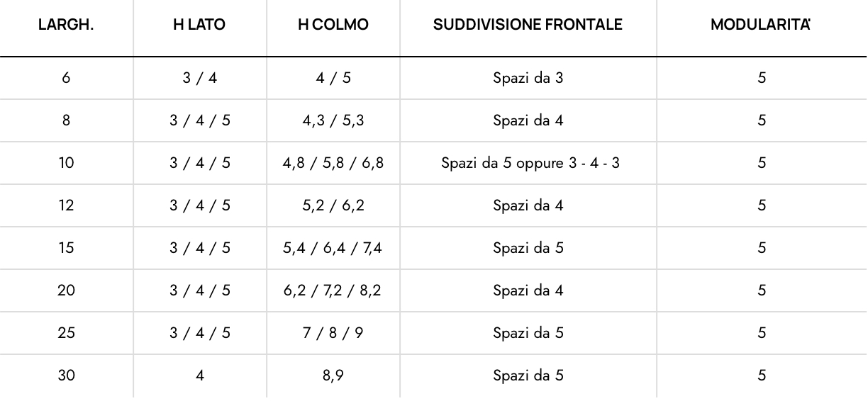Select the width value 8 cell
The height and width of the screenshot is (401, 868).
(65, 120)
